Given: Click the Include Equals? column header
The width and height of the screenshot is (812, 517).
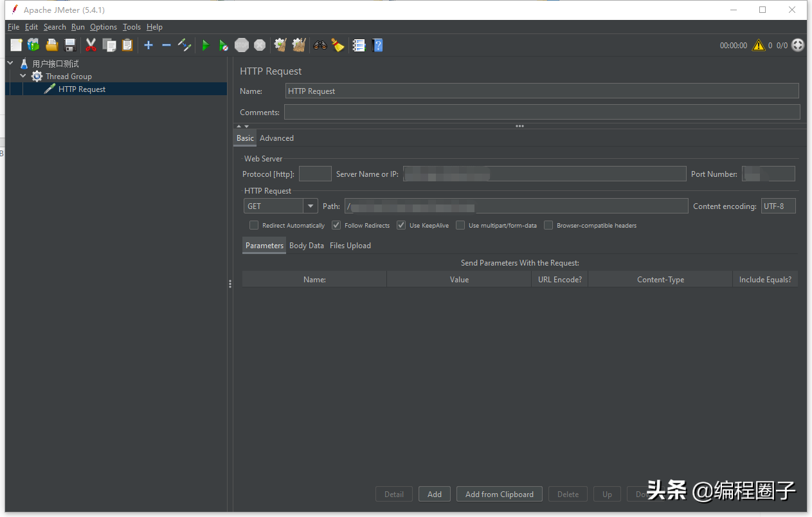Looking at the screenshot, I should (765, 279).
